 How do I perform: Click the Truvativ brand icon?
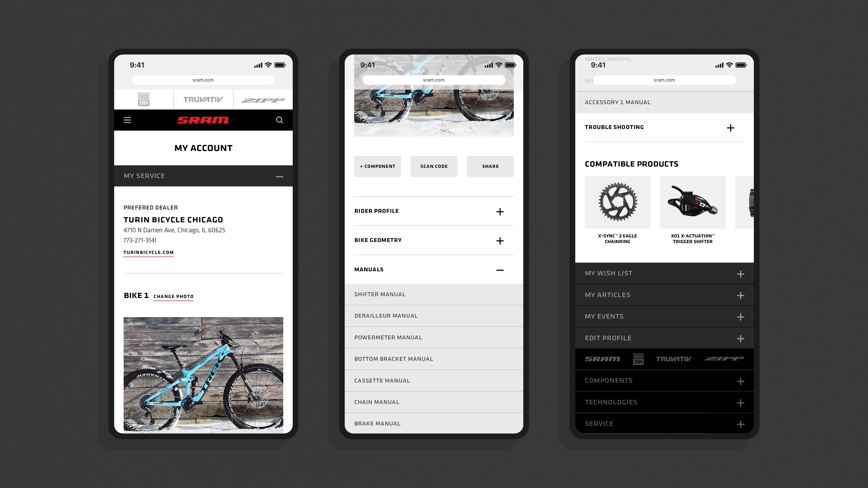pos(203,99)
